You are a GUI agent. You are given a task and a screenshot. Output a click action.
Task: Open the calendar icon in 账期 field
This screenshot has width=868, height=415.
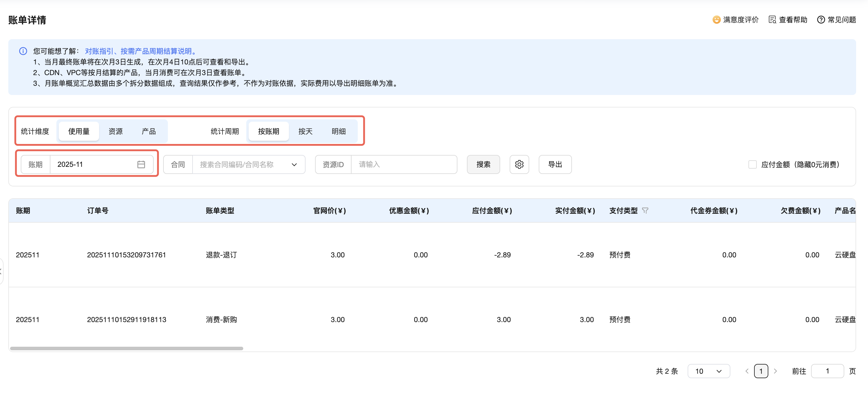pyautogui.click(x=141, y=164)
